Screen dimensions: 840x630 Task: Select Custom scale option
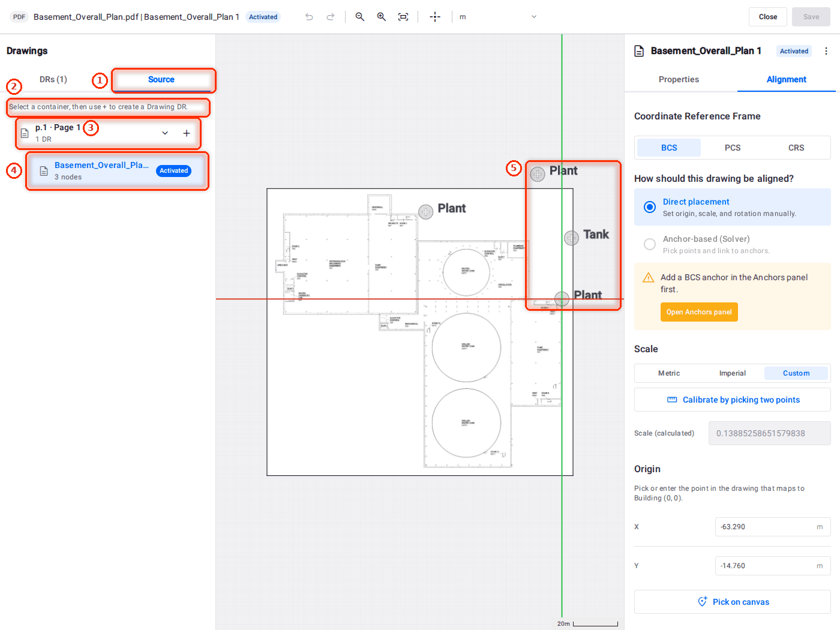[796, 373]
